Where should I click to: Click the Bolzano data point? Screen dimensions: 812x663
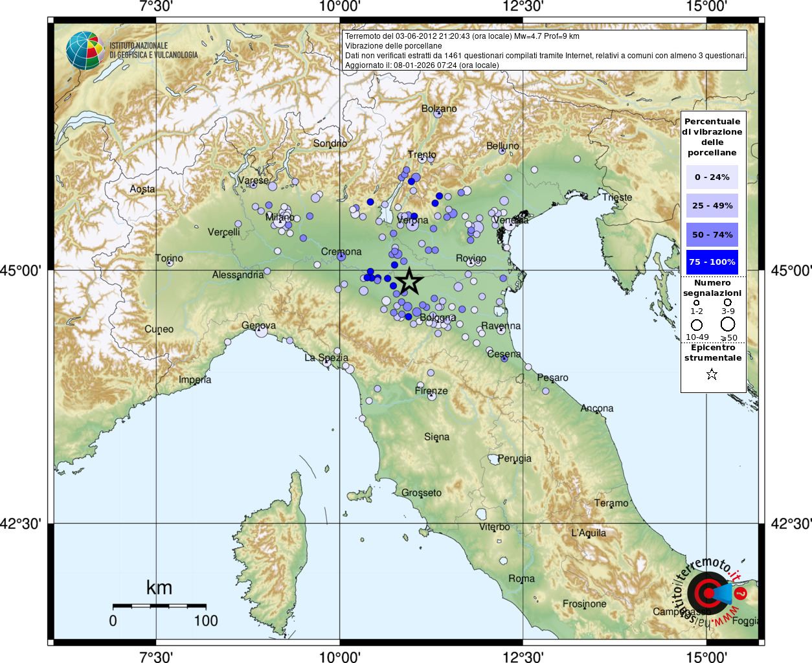tap(438, 113)
